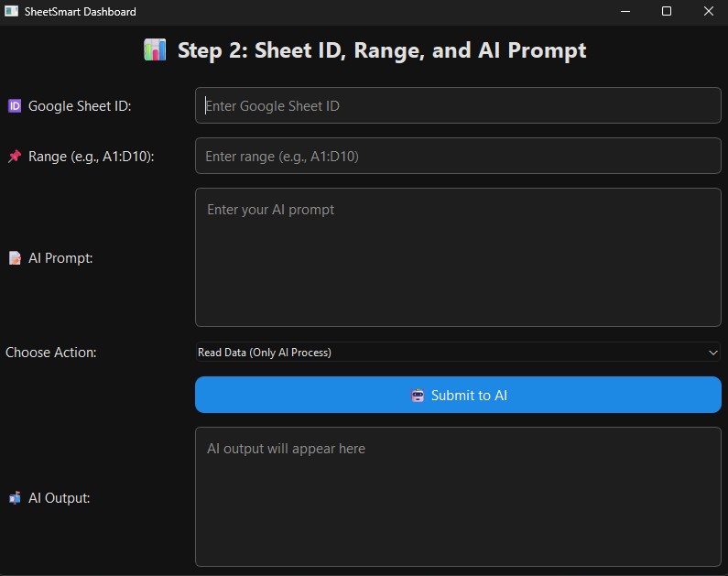
Task: Click the AI Output label text
Action: pos(59,498)
